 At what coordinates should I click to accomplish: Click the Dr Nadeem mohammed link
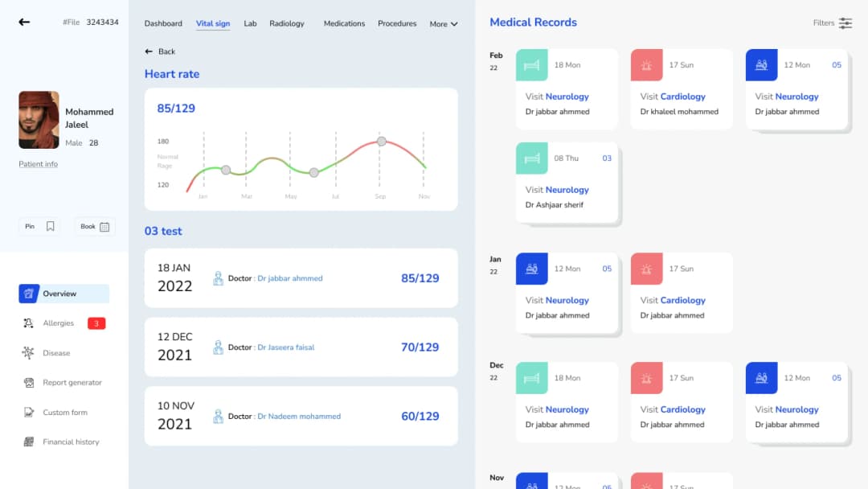click(x=299, y=416)
